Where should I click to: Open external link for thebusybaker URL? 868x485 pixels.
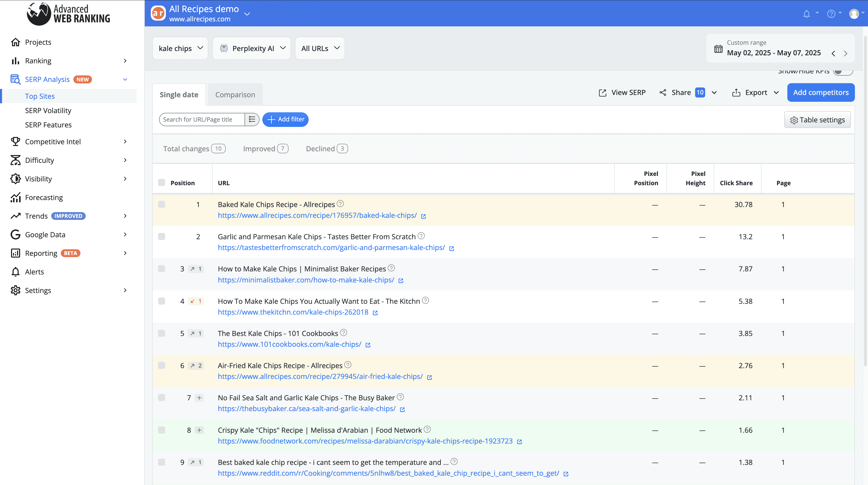pos(402,410)
